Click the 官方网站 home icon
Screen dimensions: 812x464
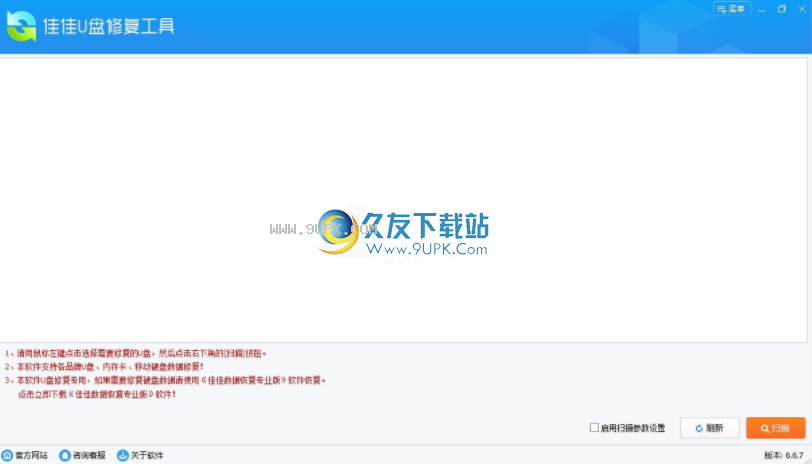7,455
